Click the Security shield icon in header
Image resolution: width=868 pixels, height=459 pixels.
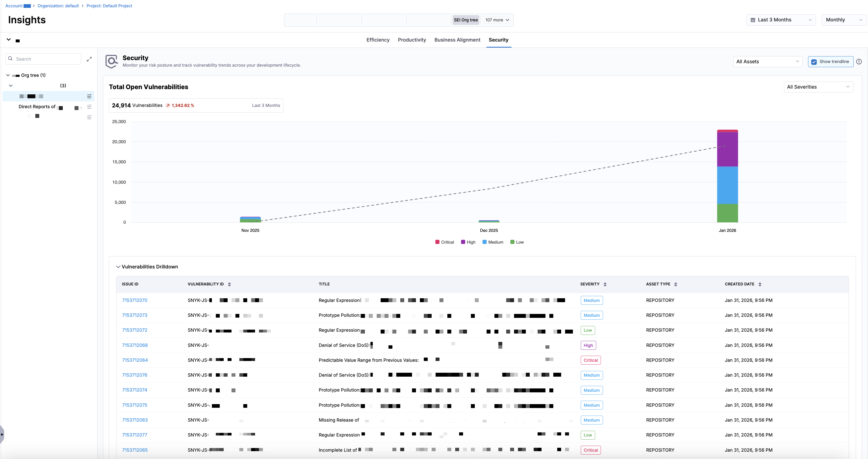pos(111,62)
